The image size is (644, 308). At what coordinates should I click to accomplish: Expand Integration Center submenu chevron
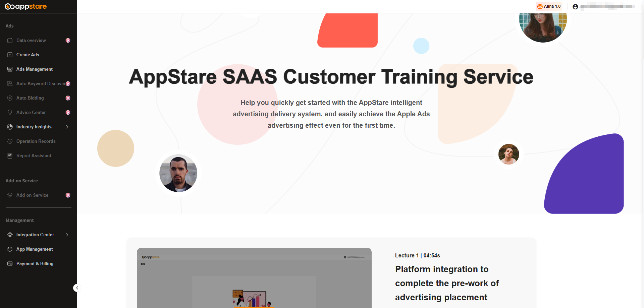point(67,235)
